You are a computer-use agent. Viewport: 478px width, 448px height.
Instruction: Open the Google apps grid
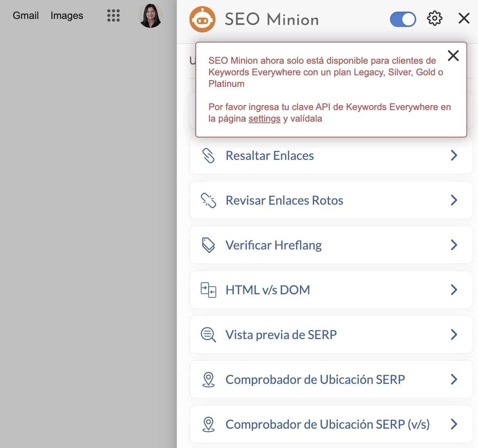[x=114, y=15]
